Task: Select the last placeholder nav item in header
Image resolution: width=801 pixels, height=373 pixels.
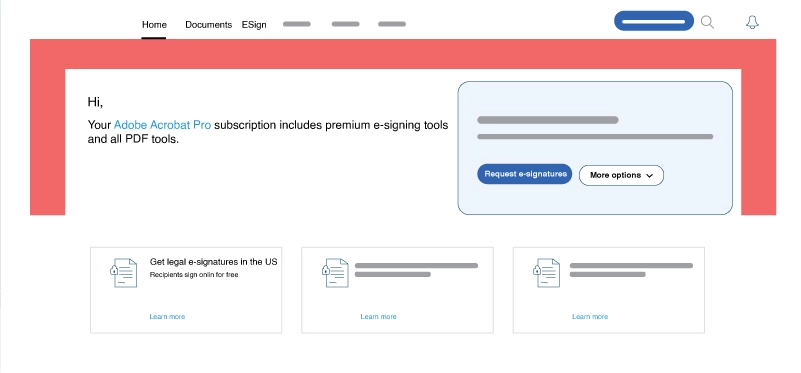Action: click(392, 24)
